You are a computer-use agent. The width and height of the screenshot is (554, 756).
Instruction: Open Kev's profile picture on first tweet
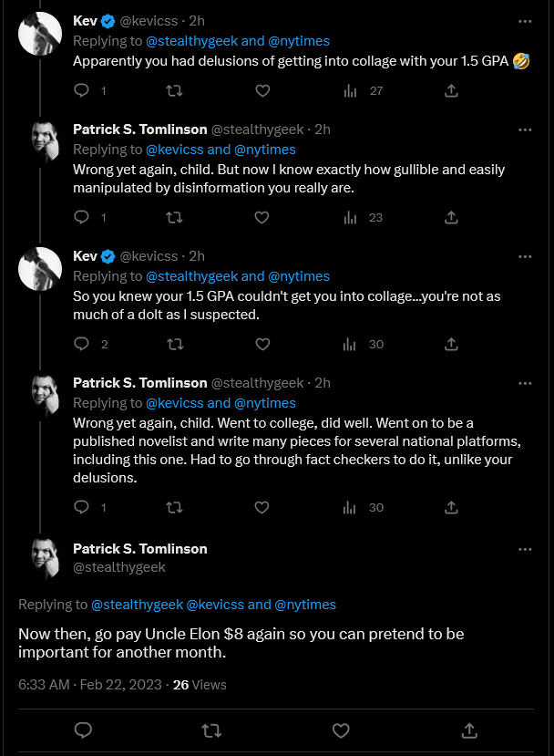click(40, 34)
